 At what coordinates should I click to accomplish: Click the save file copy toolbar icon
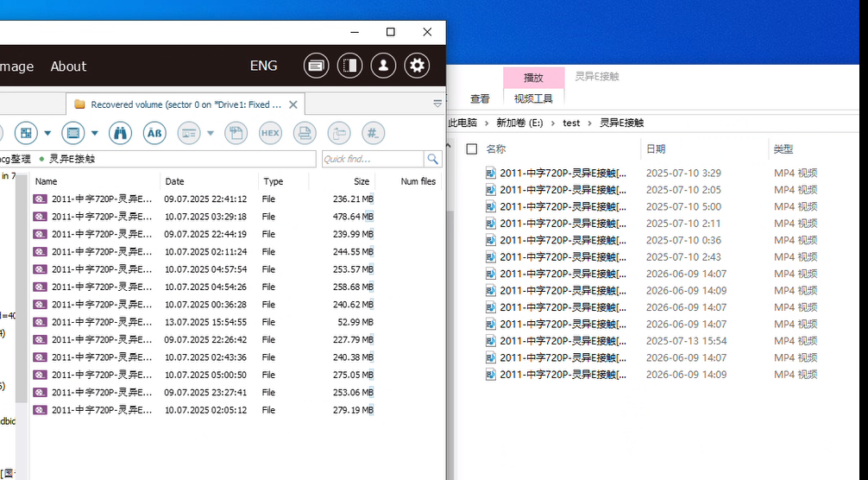tap(236, 133)
